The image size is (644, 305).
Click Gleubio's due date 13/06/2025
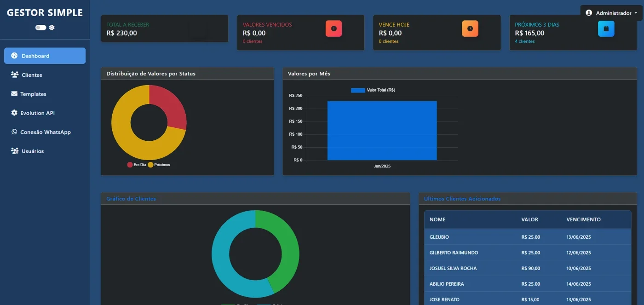coord(579,237)
